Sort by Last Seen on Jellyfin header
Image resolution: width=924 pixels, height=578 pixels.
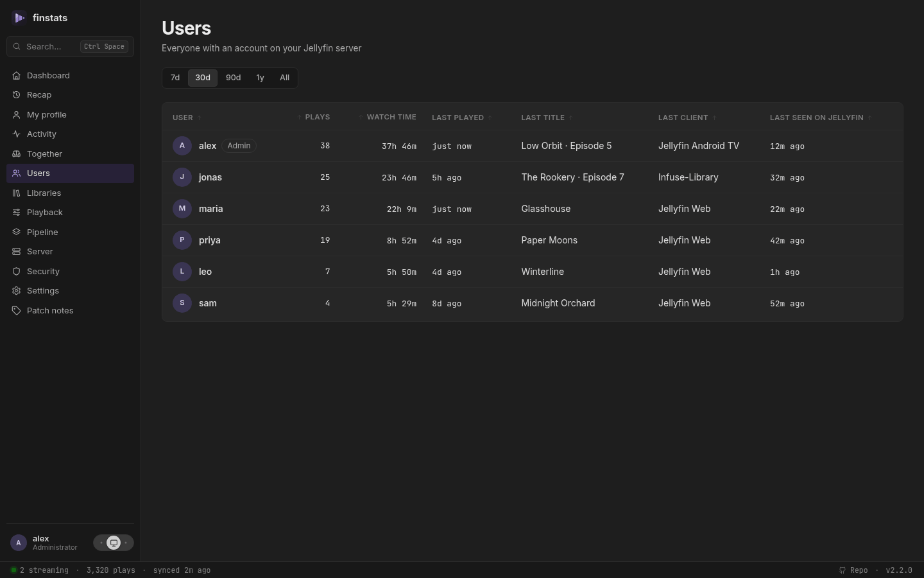pyautogui.click(x=821, y=118)
